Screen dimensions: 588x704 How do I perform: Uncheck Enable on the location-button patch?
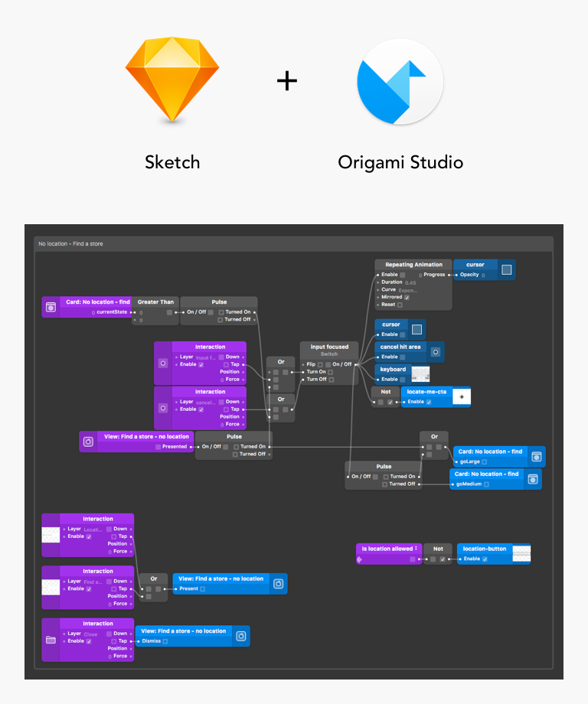485,559
